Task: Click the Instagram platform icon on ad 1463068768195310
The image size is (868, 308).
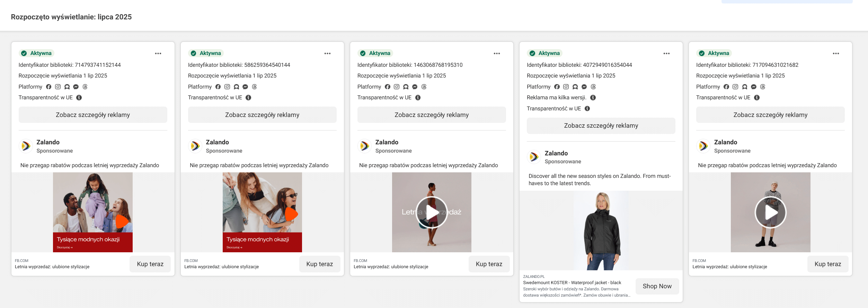Action: 397,87
